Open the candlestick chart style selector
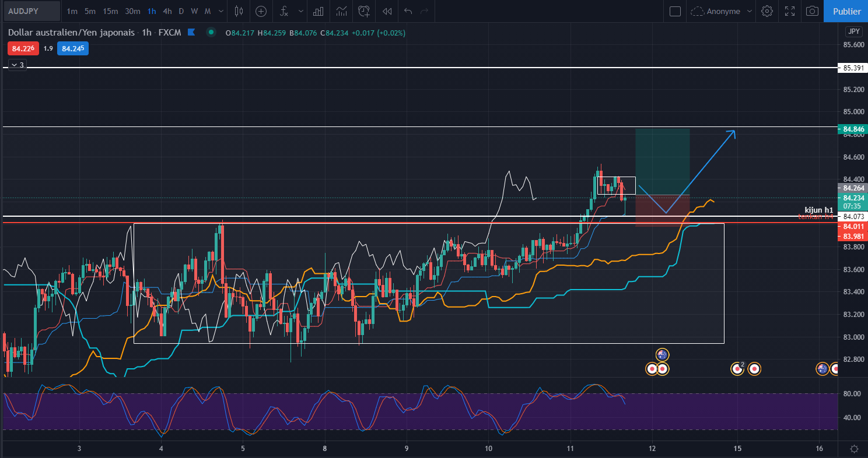Image resolution: width=868 pixels, height=458 pixels. point(238,11)
